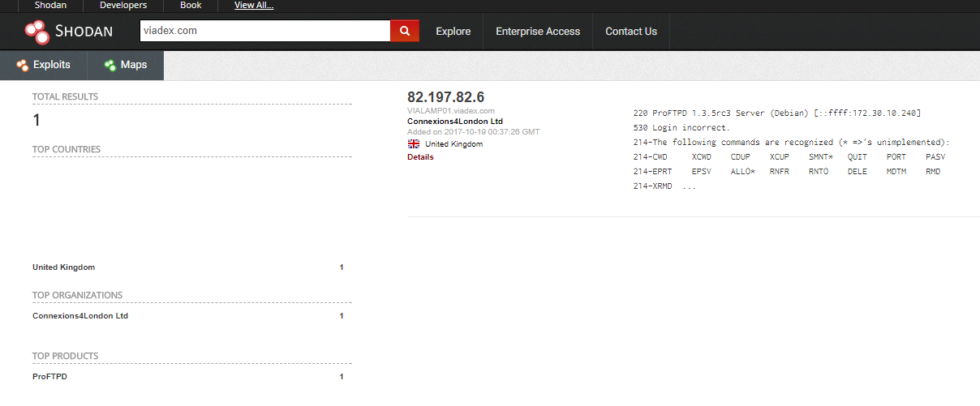Click the '214-EPRT' banner line
980x406 pixels.
coord(786,172)
